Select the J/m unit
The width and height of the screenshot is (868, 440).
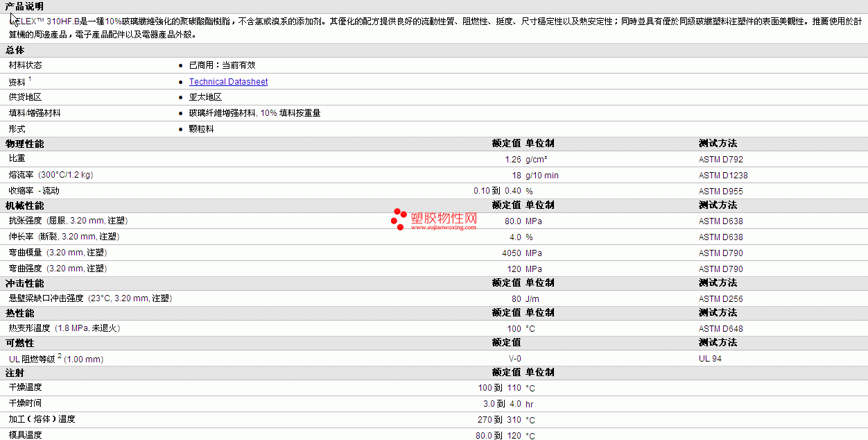click(x=532, y=299)
